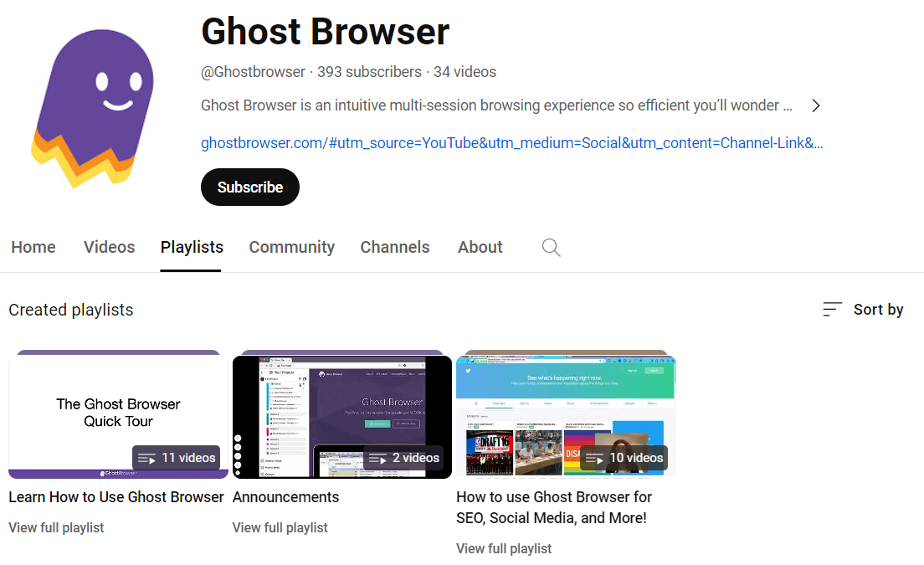
Task: Click the Sort by filter icon
Action: click(831, 309)
